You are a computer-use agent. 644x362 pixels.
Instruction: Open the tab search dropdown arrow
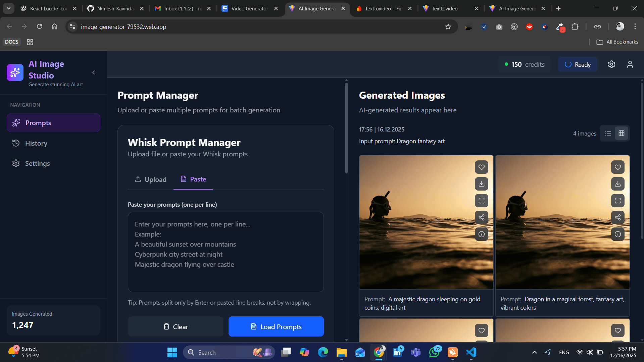[x=9, y=8]
